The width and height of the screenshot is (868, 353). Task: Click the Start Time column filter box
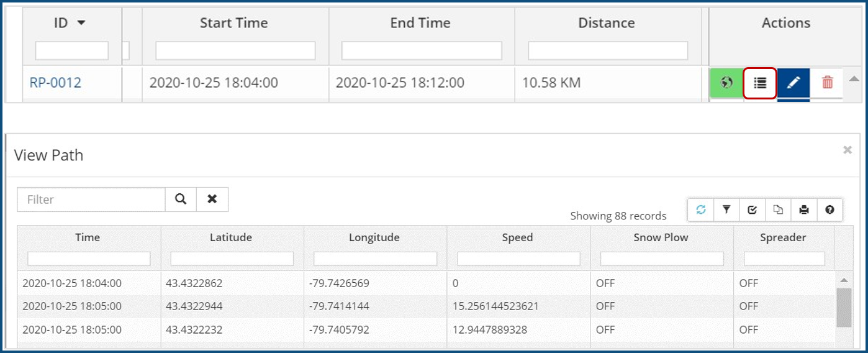pyautogui.click(x=235, y=50)
